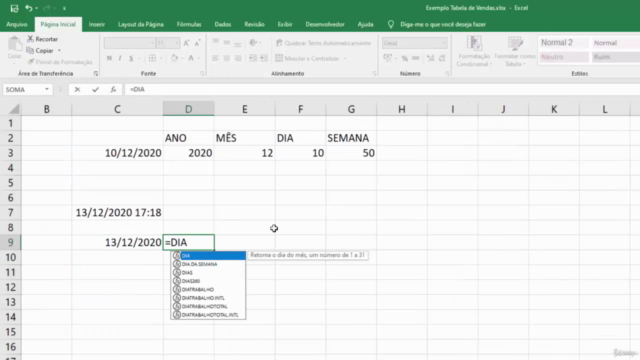Click the borders icon

click(x=152, y=58)
